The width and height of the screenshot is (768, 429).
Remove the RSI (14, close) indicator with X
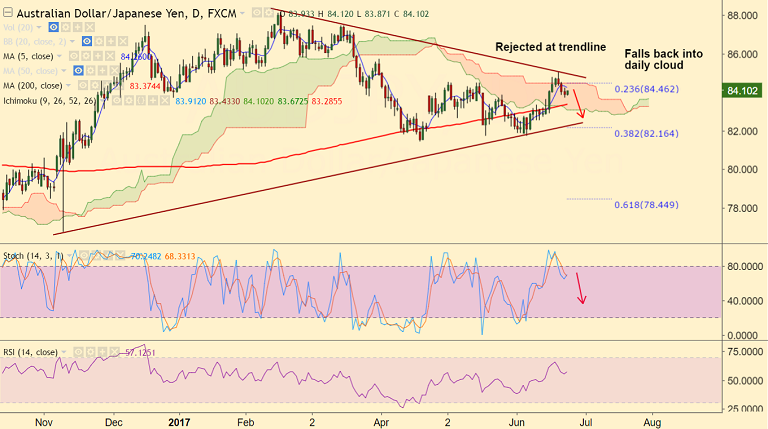click(x=115, y=352)
